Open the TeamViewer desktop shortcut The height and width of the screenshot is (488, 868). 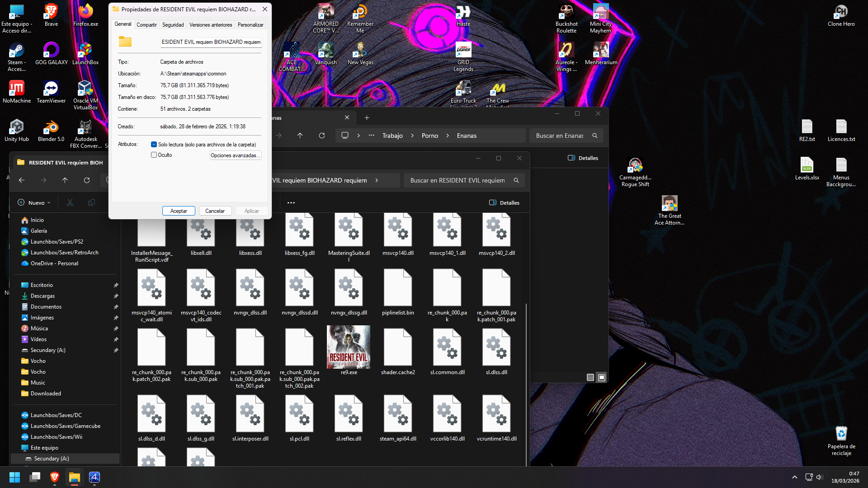[x=51, y=92]
